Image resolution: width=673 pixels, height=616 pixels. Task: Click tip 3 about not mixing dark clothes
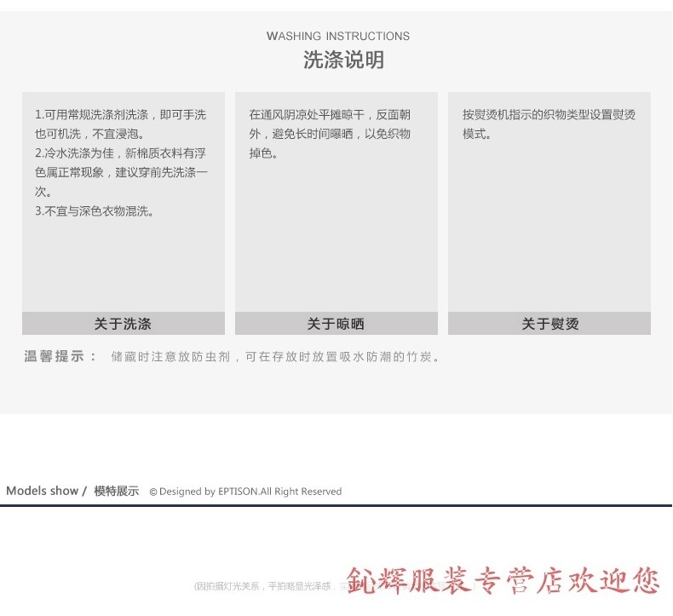click(x=95, y=210)
